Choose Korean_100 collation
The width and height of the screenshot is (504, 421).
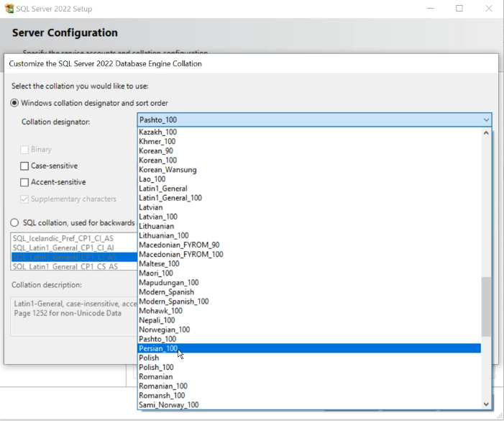(309, 160)
